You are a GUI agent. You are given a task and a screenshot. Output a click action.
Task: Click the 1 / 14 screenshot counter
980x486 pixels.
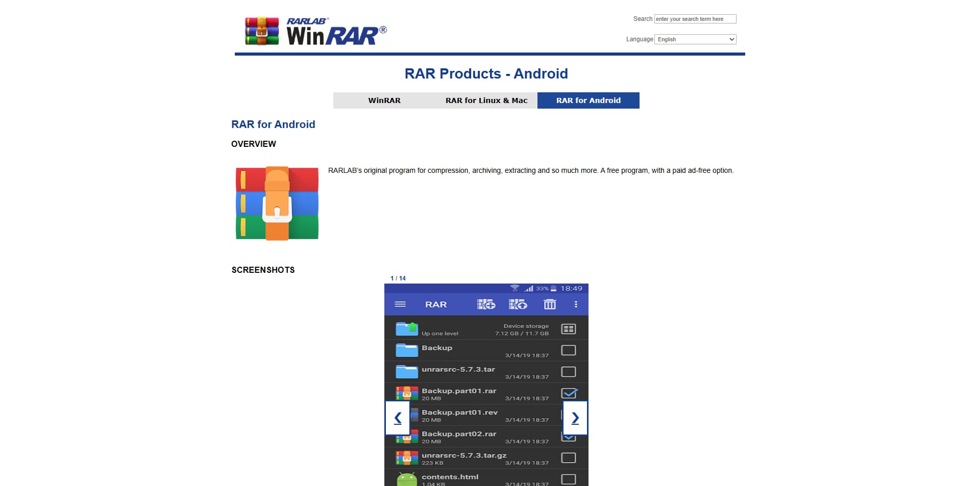coord(398,278)
